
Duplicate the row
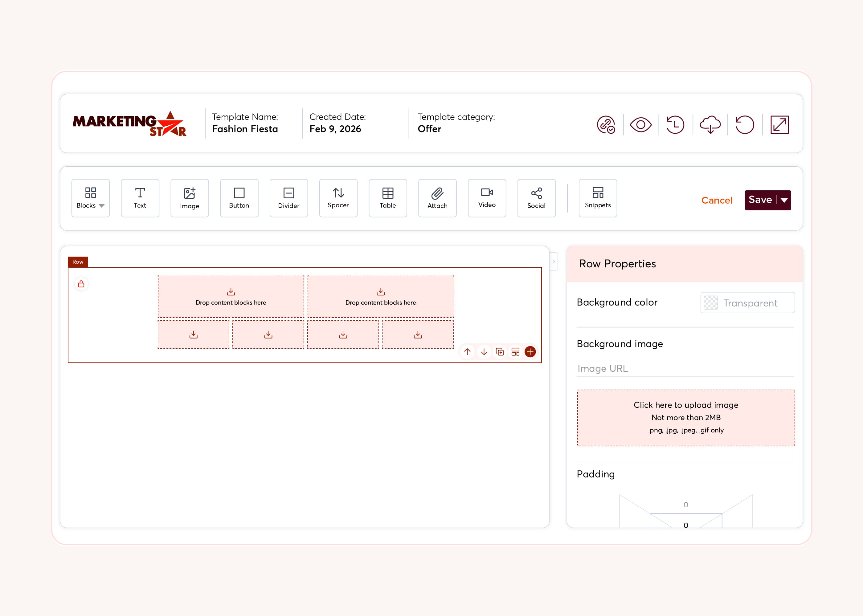pos(500,352)
